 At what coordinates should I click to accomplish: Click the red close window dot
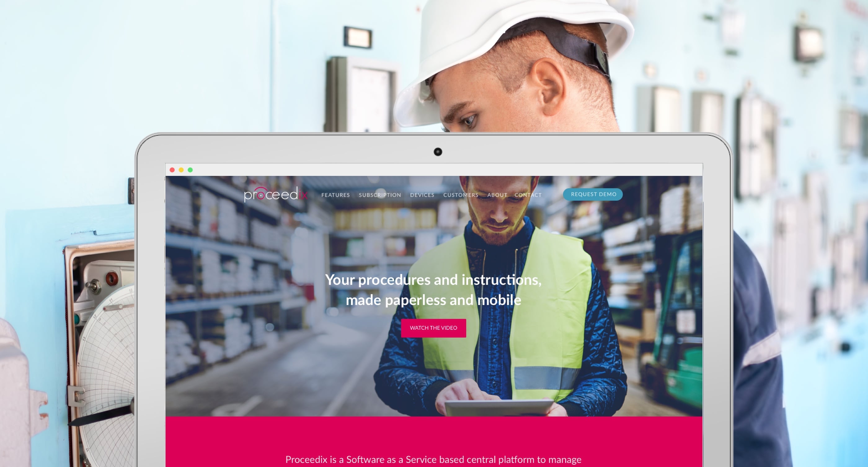(x=172, y=170)
